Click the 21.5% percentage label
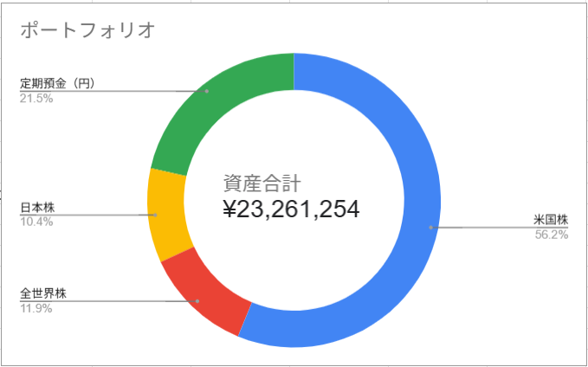 [36, 99]
